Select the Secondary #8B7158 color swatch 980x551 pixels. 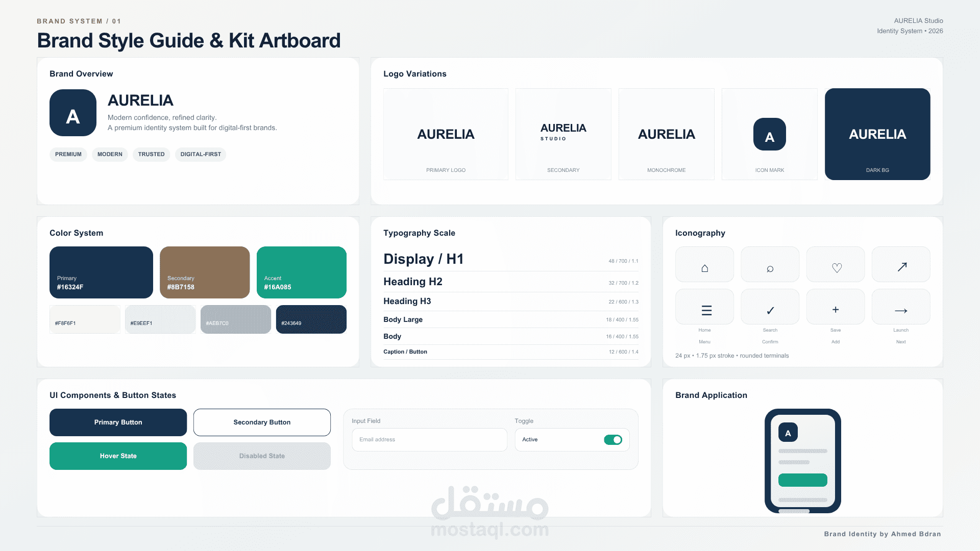[205, 272]
